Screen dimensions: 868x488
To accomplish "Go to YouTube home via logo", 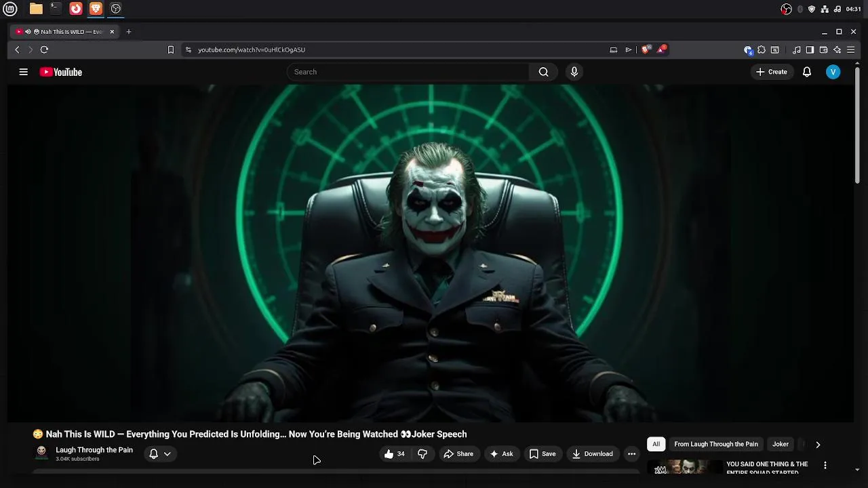I will [60, 72].
